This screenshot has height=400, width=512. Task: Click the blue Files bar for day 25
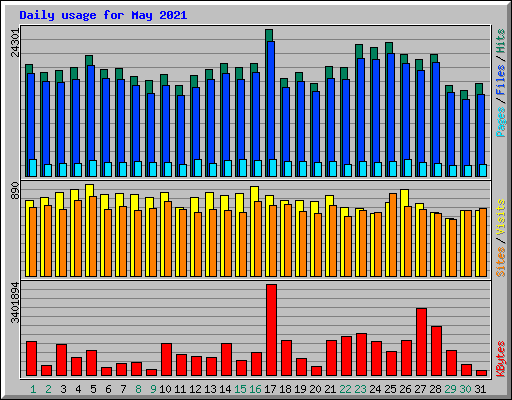[x=391, y=107]
